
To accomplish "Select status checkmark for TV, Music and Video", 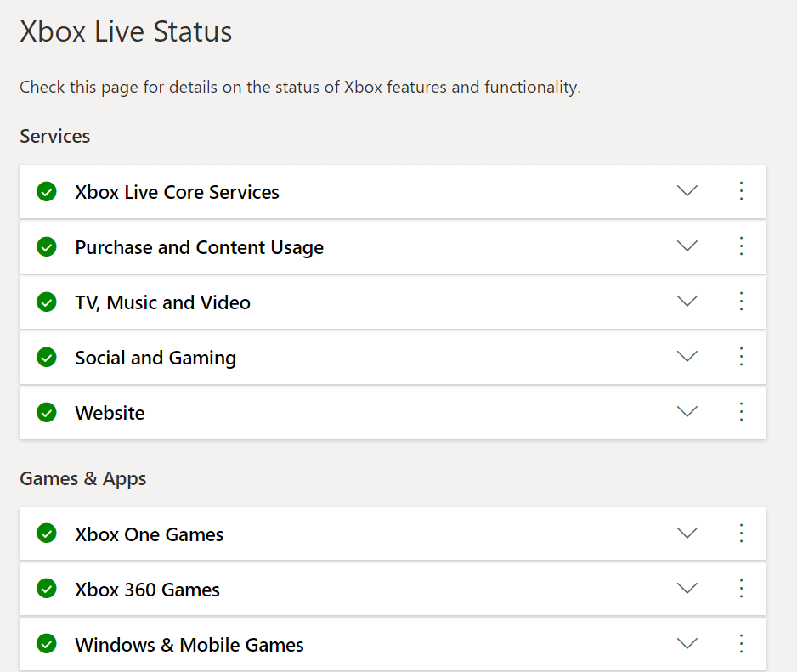I will pos(47,302).
